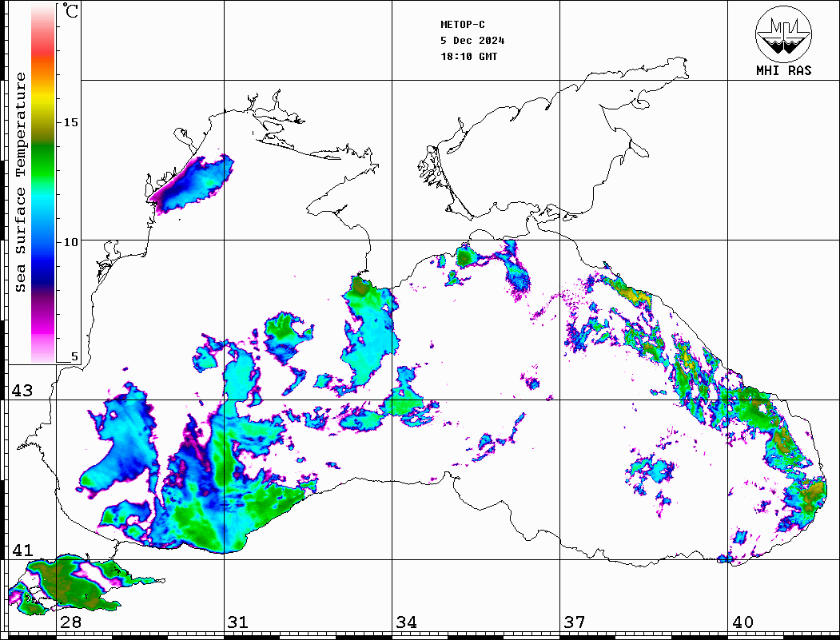Click longitude label '28'
The height and width of the screenshot is (640, 840).
coord(70,622)
